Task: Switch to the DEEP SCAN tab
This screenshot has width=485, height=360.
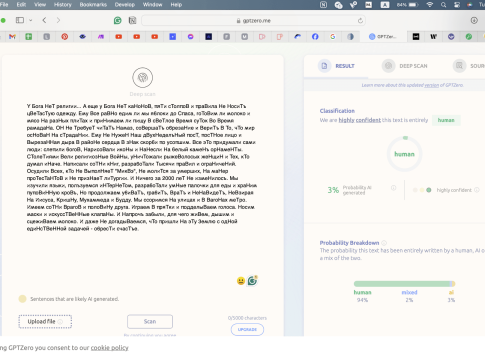Action: point(405,66)
